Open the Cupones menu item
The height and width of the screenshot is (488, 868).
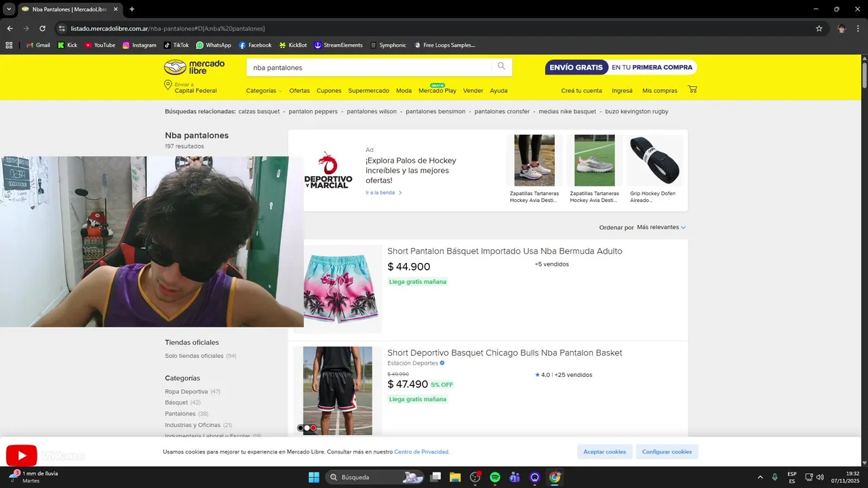pos(329,90)
